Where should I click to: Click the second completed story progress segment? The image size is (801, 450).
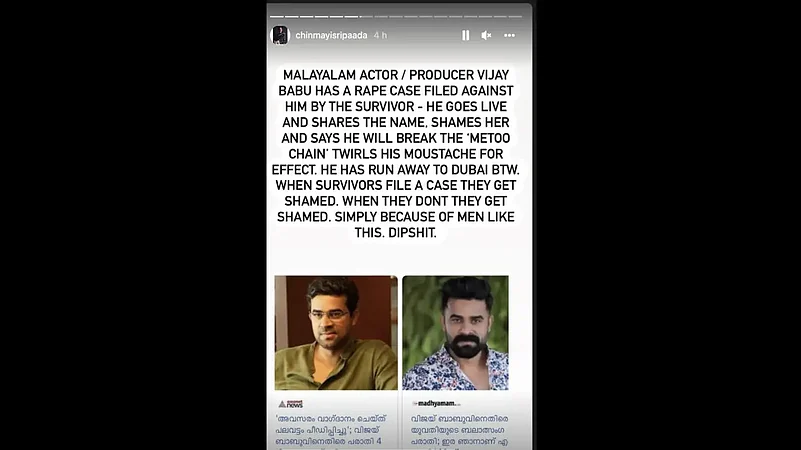click(292, 16)
